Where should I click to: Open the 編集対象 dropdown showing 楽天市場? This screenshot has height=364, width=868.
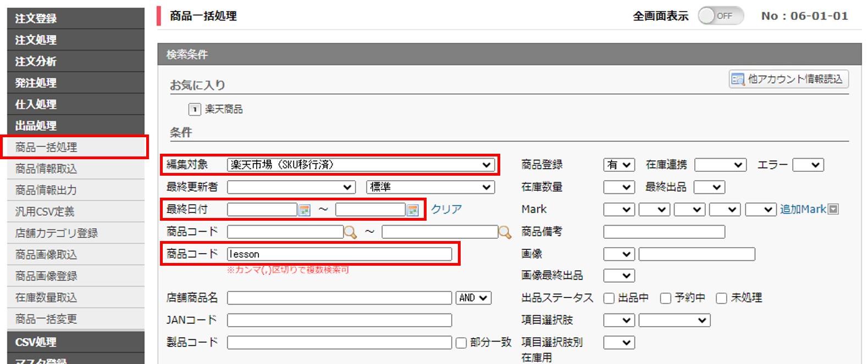click(x=360, y=165)
